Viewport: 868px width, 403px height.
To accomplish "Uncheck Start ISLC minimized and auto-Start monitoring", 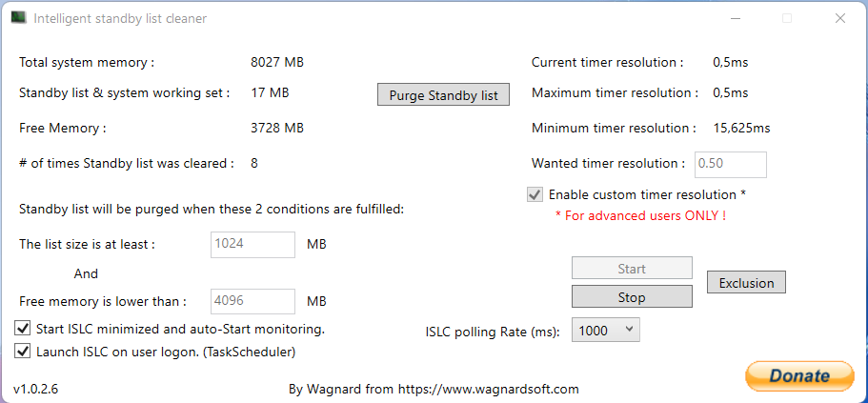I will point(23,329).
